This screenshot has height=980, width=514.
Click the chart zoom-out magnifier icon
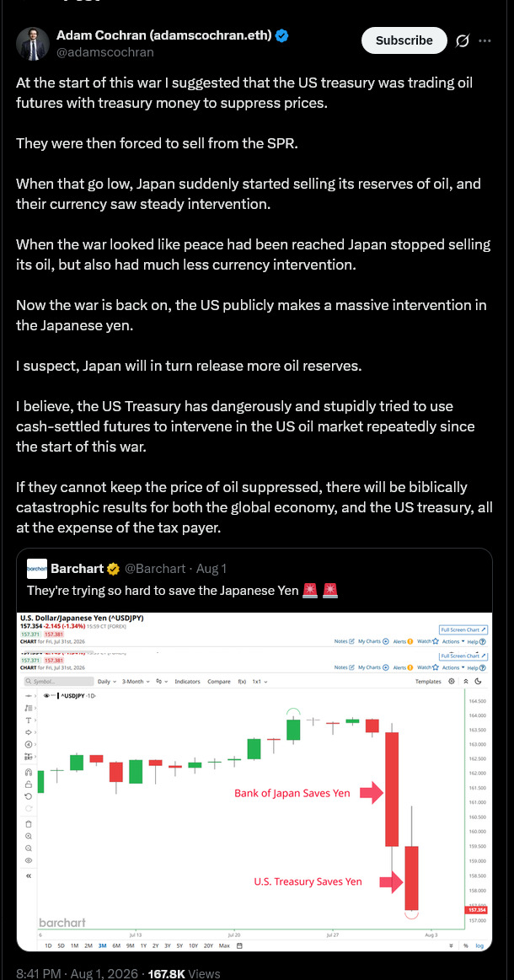29,848
